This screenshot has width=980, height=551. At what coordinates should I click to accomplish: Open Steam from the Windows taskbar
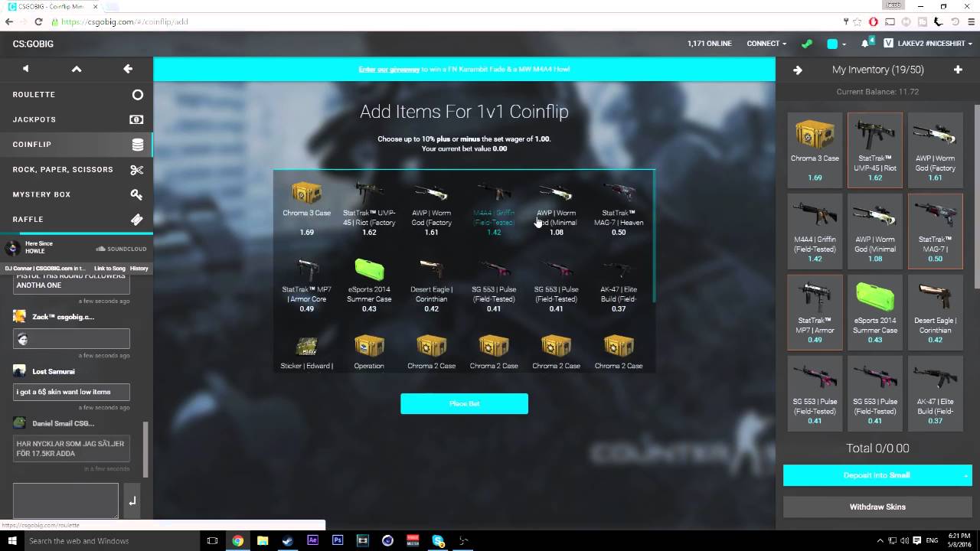(287, 540)
